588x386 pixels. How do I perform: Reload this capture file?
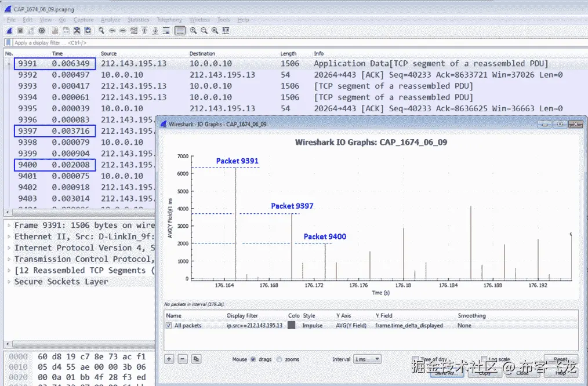[x=88, y=31]
